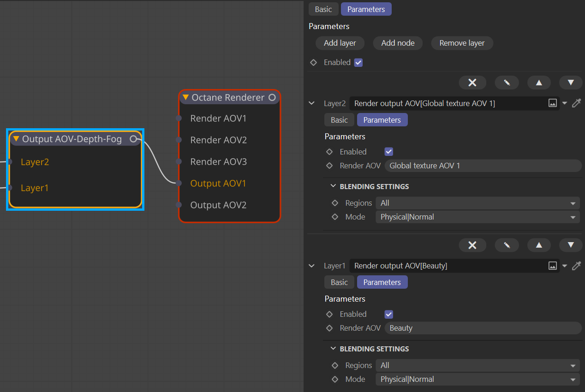
Task: Move Layer2 up with the up arrow
Action: point(539,83)
